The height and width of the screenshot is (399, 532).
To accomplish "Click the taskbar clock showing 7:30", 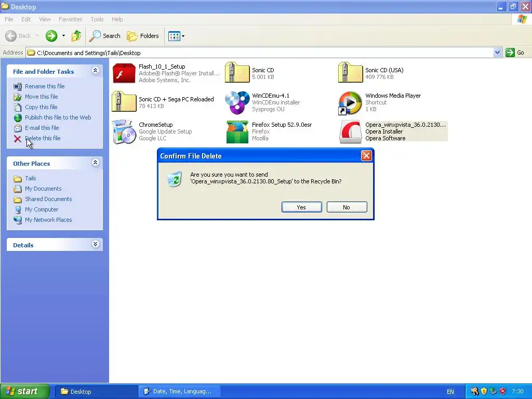I will pyautogui.click(x=517, y=391).
